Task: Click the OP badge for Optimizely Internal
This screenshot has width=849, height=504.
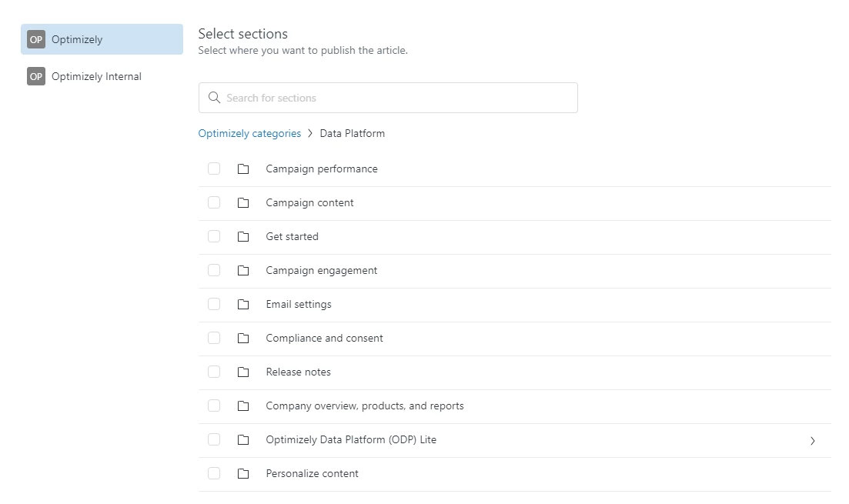Action: (36, 76)
